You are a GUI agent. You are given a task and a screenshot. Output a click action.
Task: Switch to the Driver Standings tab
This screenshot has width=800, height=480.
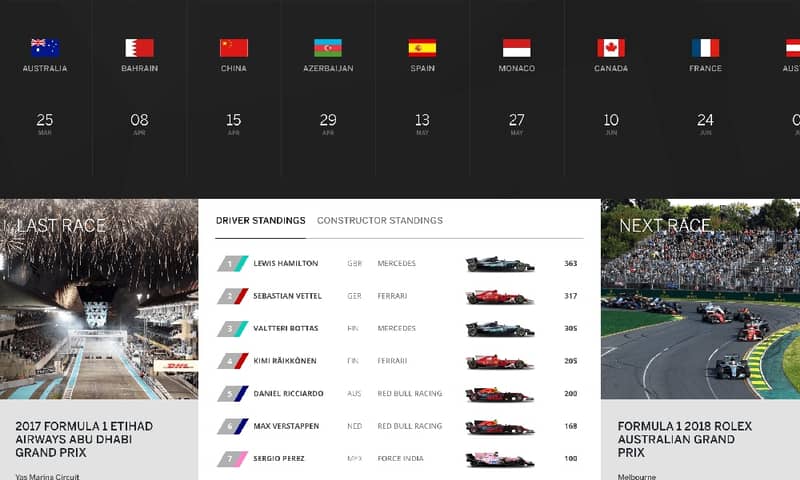[x=260, y=220]
